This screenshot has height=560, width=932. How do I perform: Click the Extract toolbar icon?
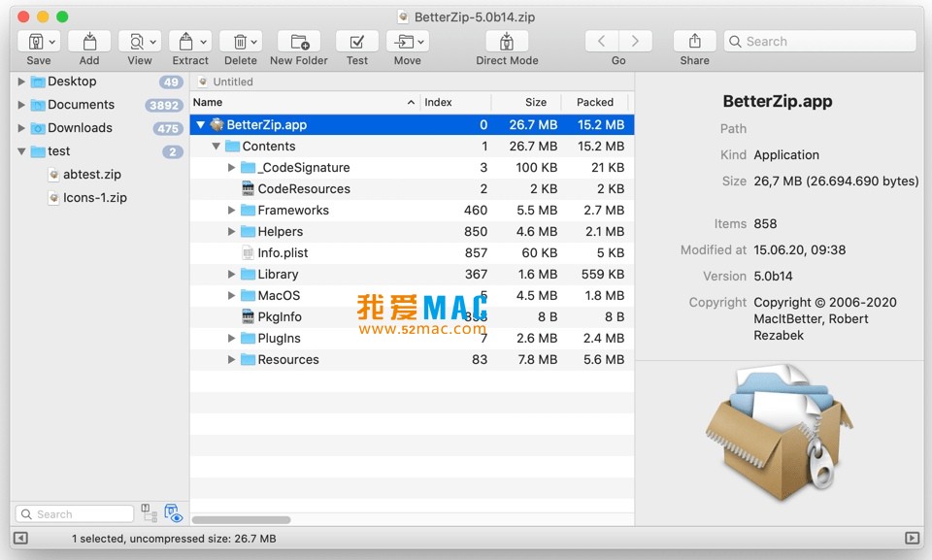coord(186,42)
